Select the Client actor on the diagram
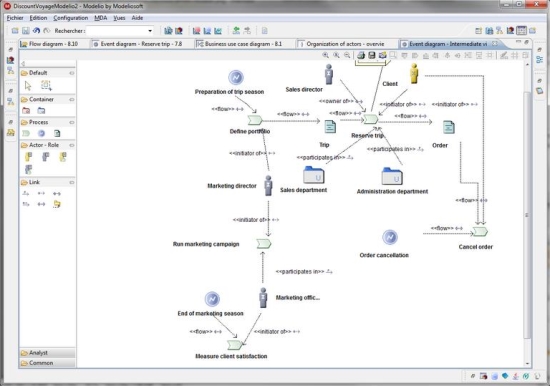Viewport: 550px width, 386px height. (x=414, y=74)
